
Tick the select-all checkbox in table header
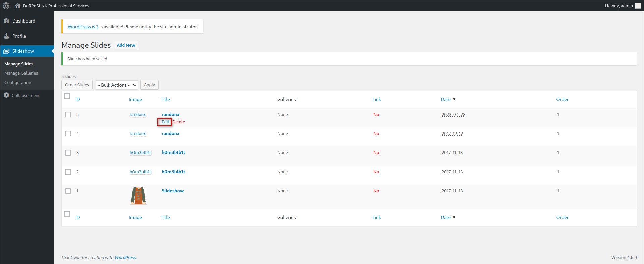[67, 96]
